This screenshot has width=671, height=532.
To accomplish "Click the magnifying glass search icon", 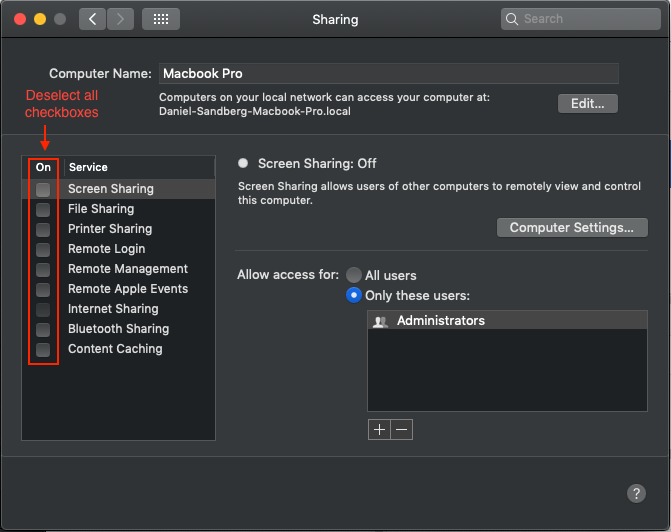I will coord(511,19).
